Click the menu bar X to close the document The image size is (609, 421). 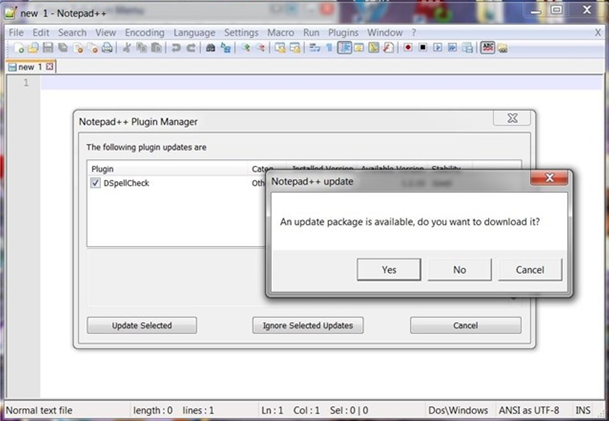point(598,33)
